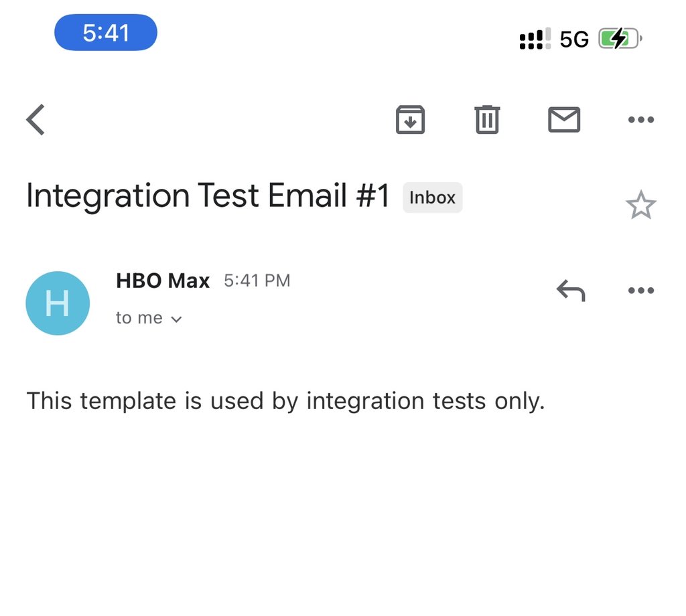Tap the HBO Max sender avatar
Image resolution: width=686 pixels, height=616 pixels.
[58, 303]
